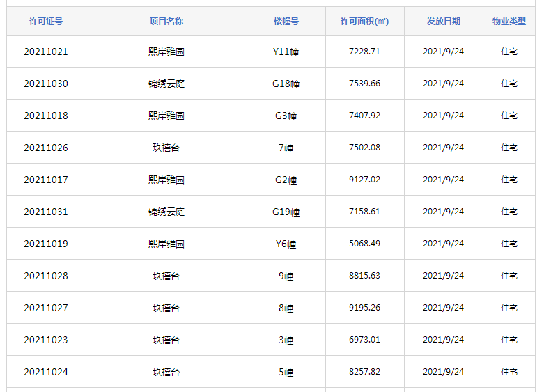This screenshot has height=392, width=544.
Task: Click the 项目名称 column header
Action: click(166, 21)
